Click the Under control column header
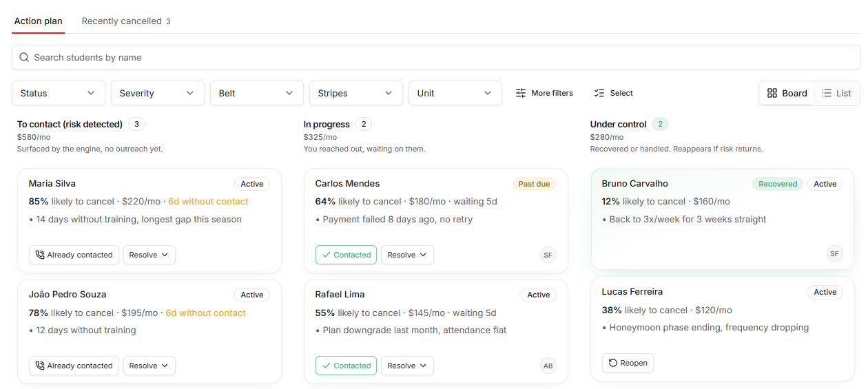This screenshot has height=389, width=868. 619,125
